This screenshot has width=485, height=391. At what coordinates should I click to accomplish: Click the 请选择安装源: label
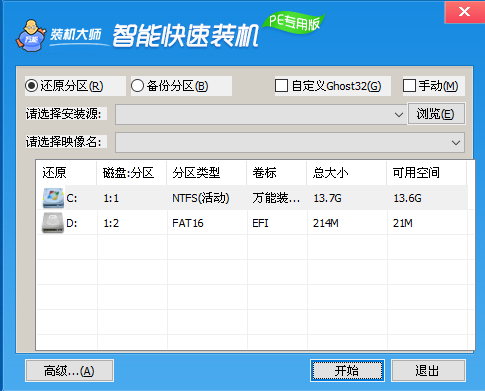[63, 114]
